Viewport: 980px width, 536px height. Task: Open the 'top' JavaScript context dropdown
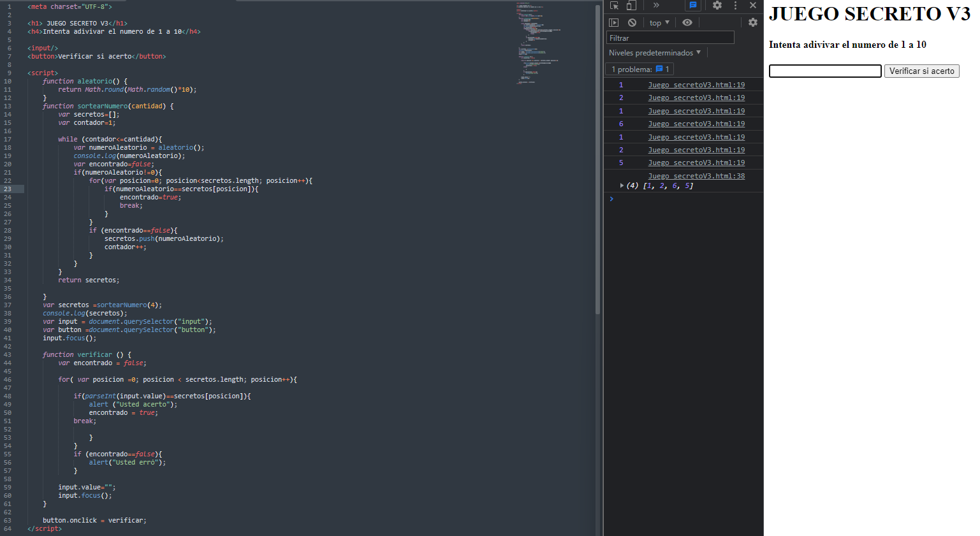(x=659, y=22)
